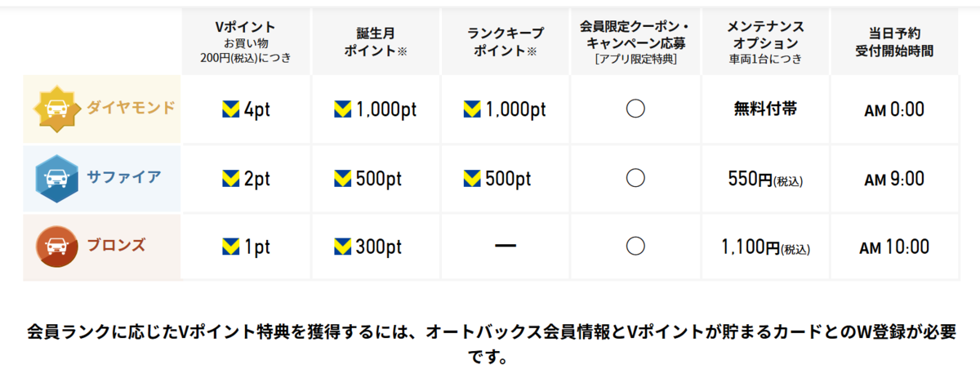Click the Diamond rank car badge icon
The height and width of the screenshot is (378, 980).
56,110
